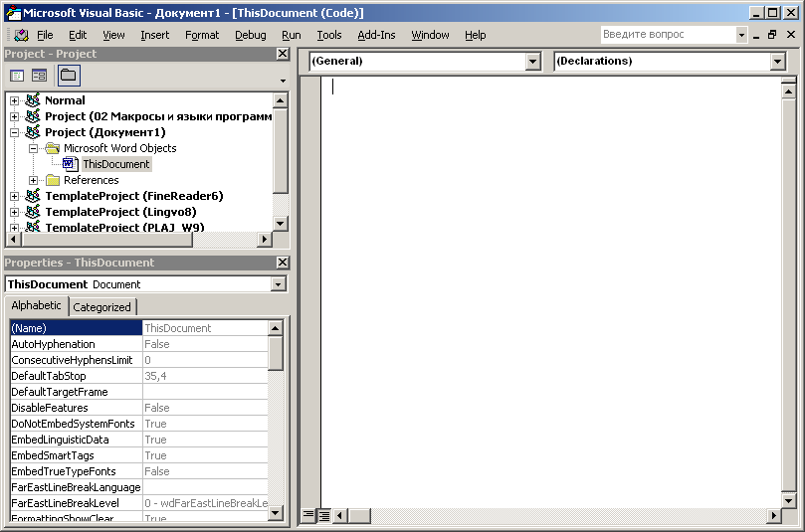
Task: Open the help question box dropdown arrow
Action: click(741, 35)
